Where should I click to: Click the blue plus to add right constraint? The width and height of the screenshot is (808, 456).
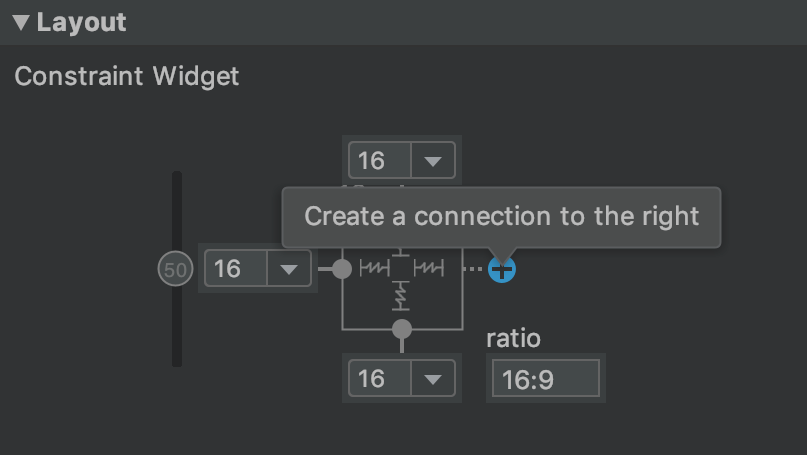(x=502, y=269)
